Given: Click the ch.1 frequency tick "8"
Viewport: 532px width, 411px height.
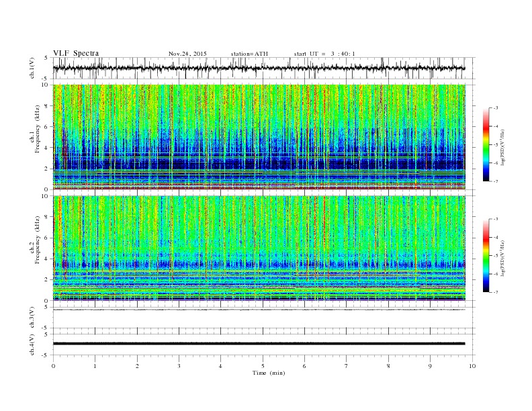Looking at the screenshot, I should (x=47, y=106).
